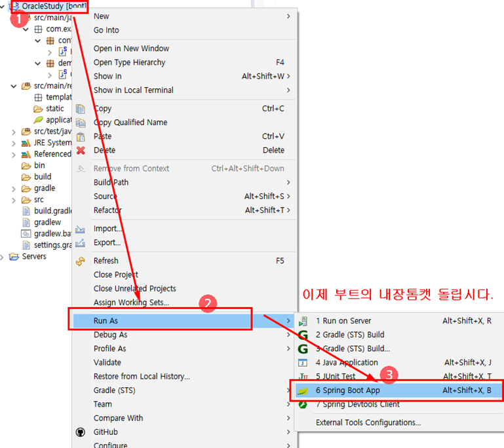Click the bin folder icon
The image size is (504, 448).
pyautogui.click(x=26, y=166)
